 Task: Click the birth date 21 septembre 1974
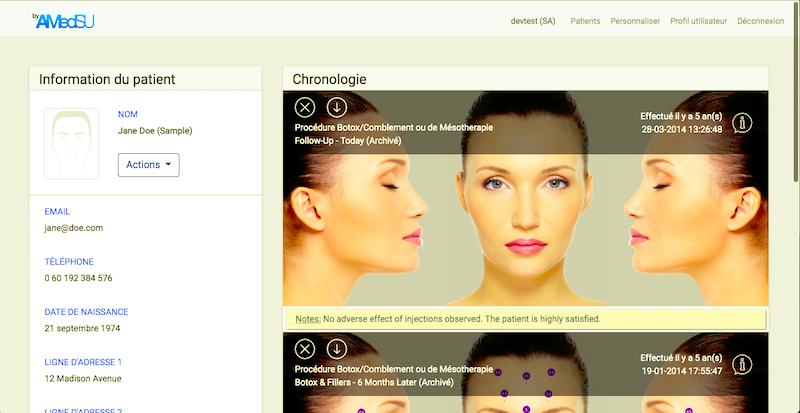point(82,328)
